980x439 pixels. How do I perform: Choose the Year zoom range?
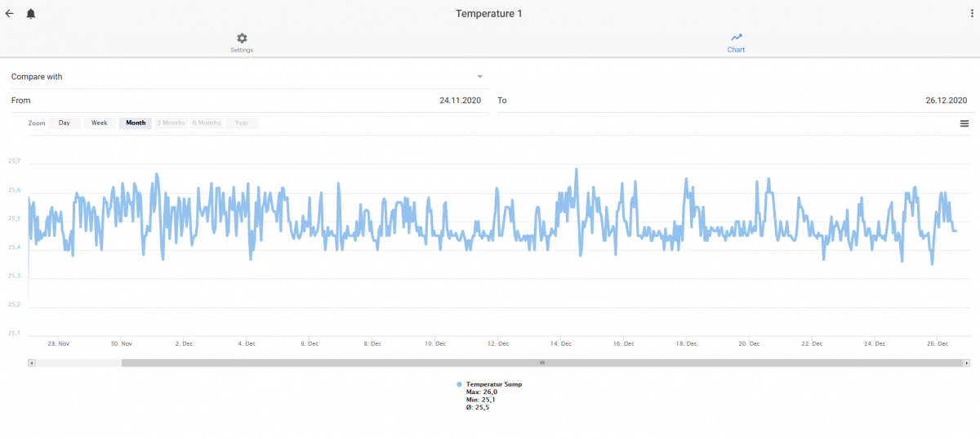click(242, 123)
